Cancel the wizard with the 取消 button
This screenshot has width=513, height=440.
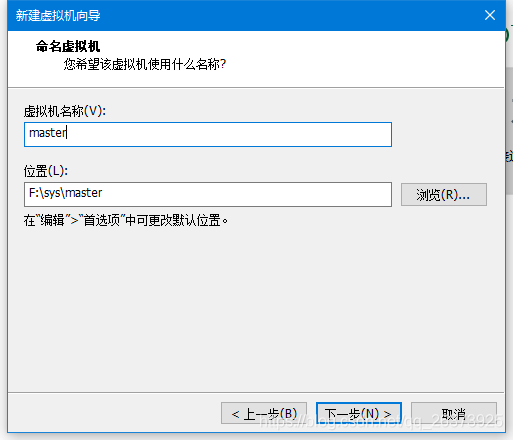tap(454, 413)
